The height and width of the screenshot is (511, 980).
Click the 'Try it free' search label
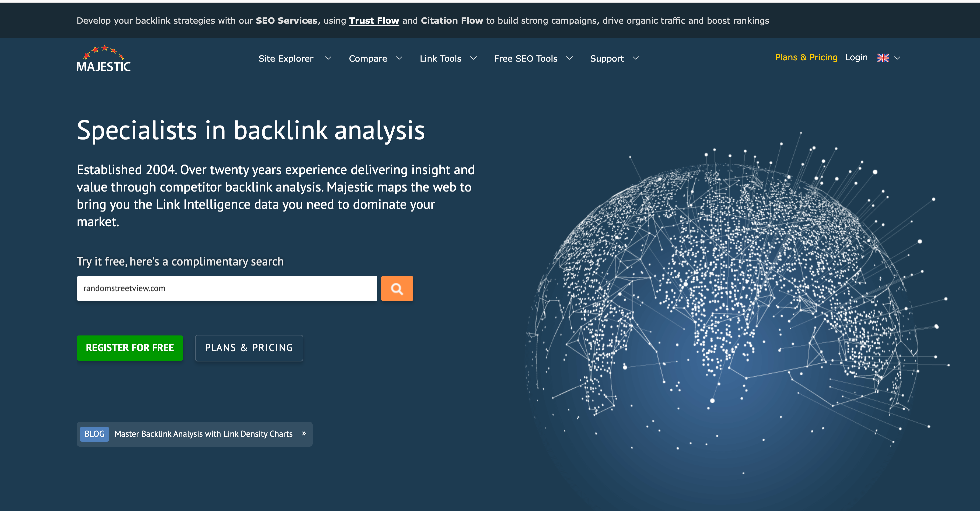pos(180,261)
